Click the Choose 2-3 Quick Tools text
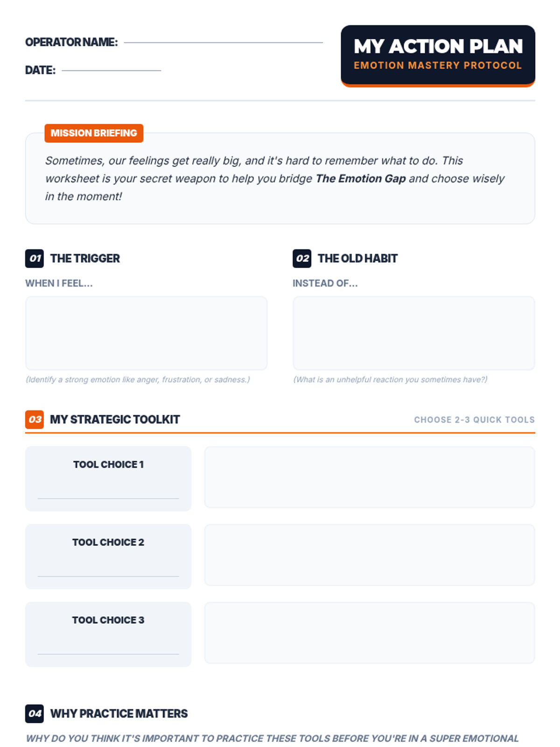Screen dimensions: 560x747 [474, 420]
